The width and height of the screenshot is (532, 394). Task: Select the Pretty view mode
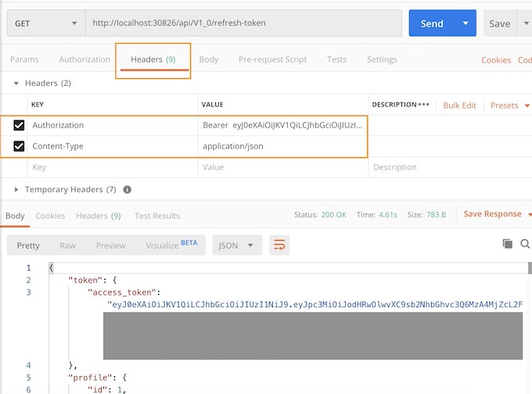click(x=28, y=245)
